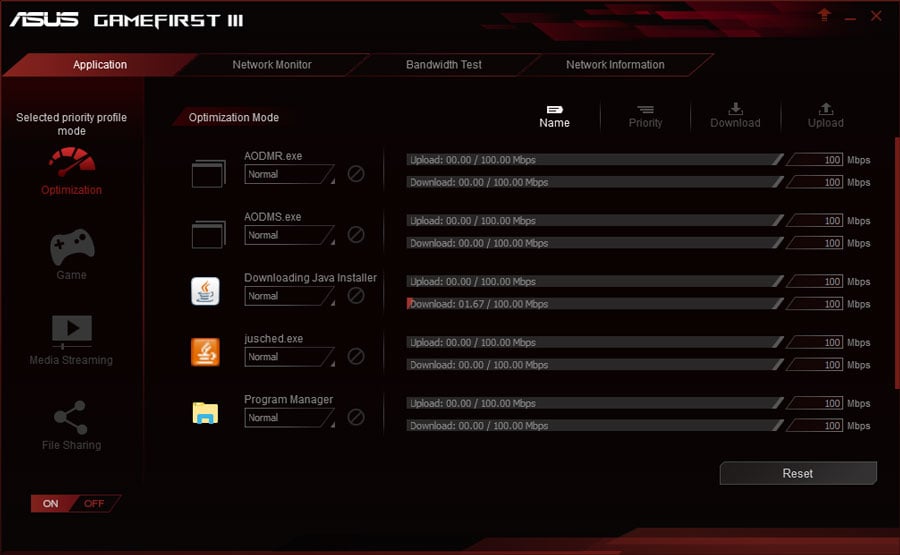Adjust Java Installer download bandwidth bar
Screen dimensions: 900x555
(x=595, y=304)
